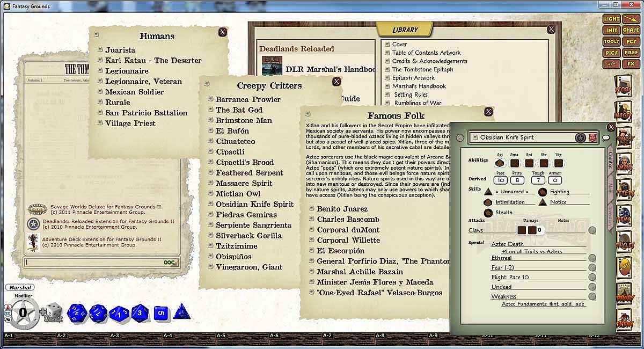Open the INIT initiative tracker
Screen dimensions: 644x349
click(611, 30)
